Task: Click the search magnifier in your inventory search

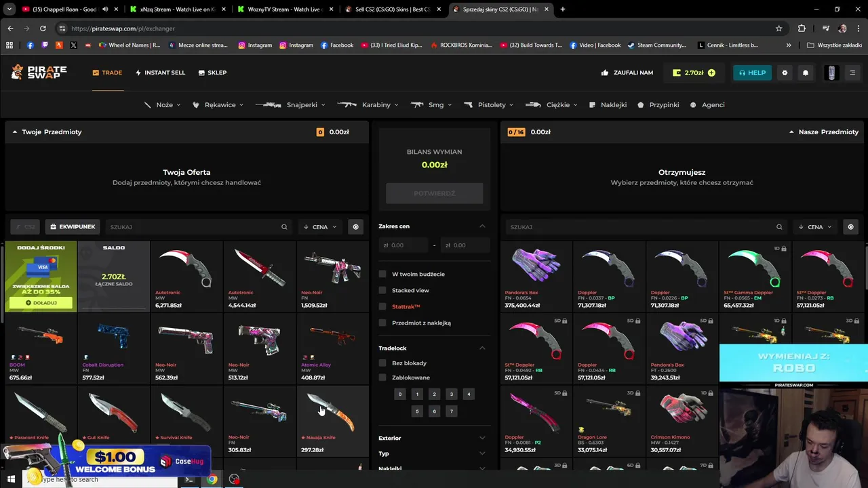Action: point(284,227)
